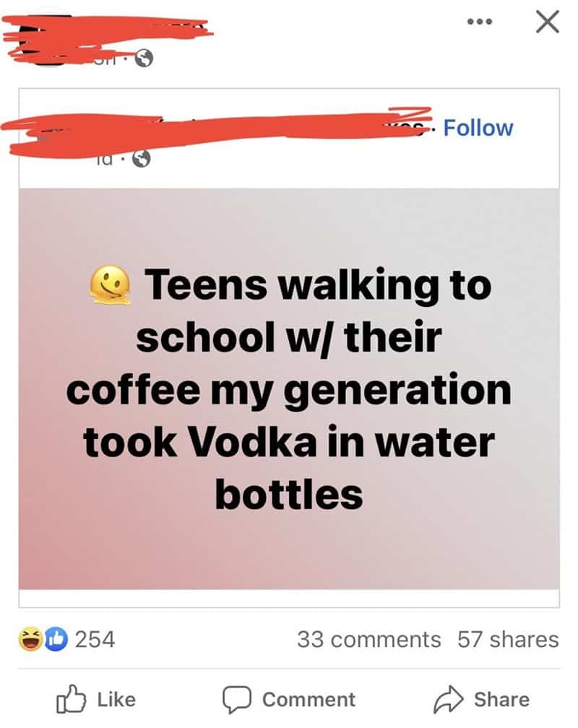
Task: Open the blue like reaction icon
Action: tap(56, 639)
